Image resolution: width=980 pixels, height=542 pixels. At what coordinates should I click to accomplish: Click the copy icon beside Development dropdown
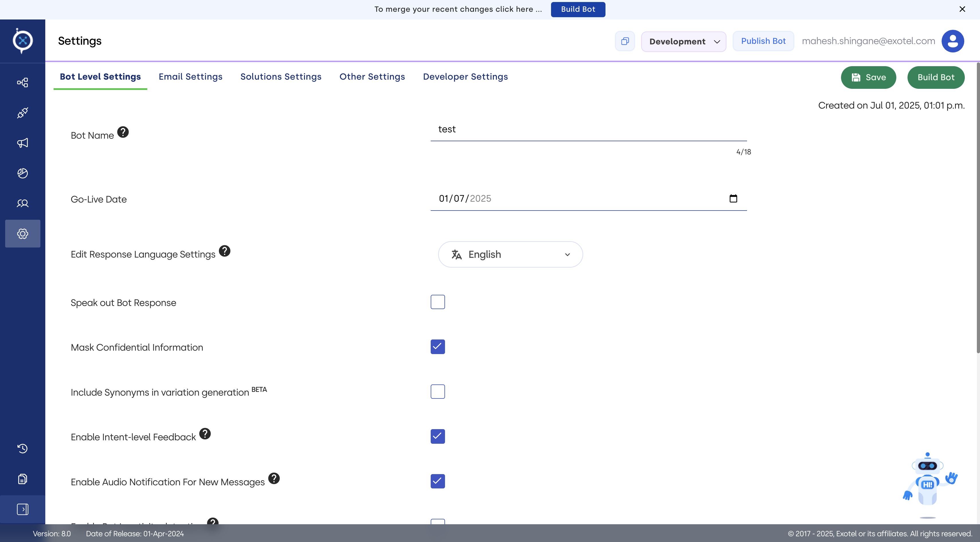point(625,41)
